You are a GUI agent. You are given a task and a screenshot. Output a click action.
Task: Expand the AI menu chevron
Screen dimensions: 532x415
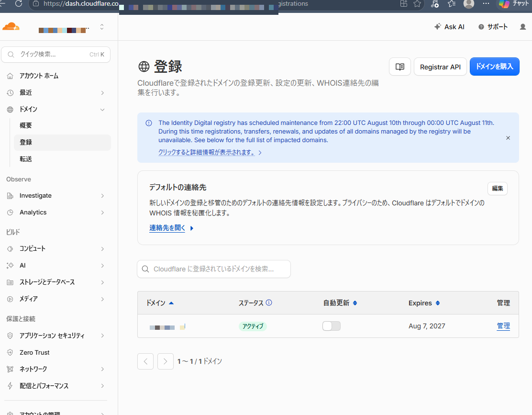click(102, 265)
